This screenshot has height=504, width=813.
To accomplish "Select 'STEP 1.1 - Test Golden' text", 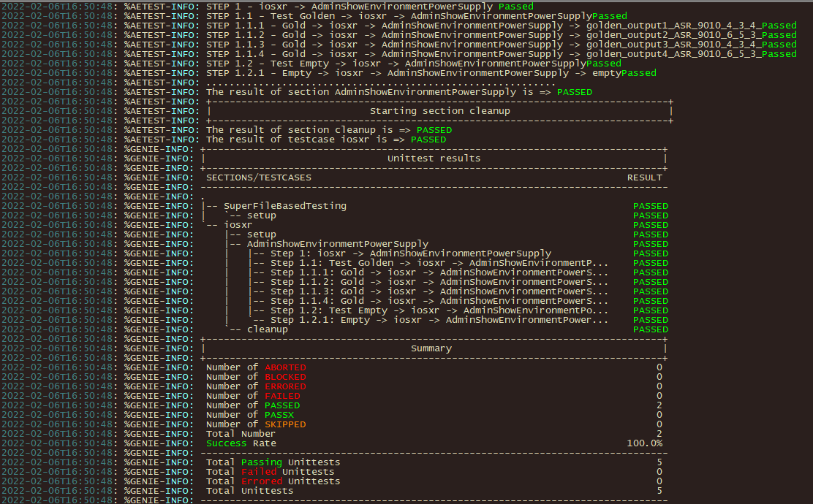I will point(271,16).
